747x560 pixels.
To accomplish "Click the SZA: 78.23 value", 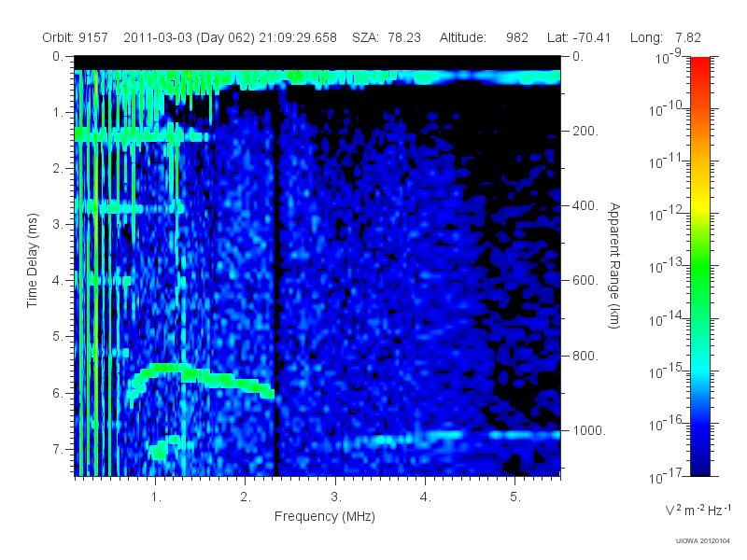I will pos(387,37).
